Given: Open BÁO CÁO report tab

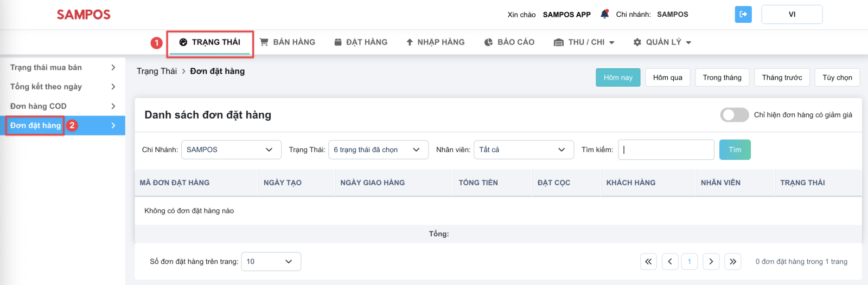Looking at the screenshot, I should tap(509, 42).
